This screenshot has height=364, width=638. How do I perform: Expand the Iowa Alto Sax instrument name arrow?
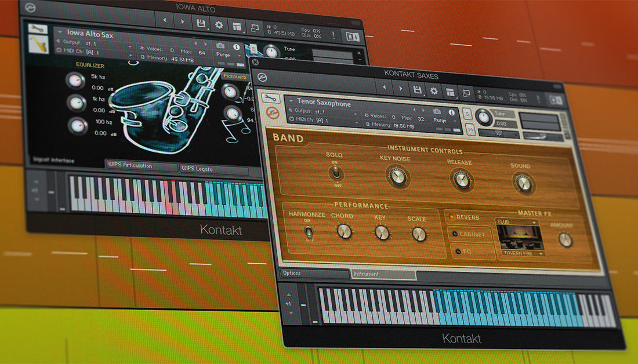[60, 31]
